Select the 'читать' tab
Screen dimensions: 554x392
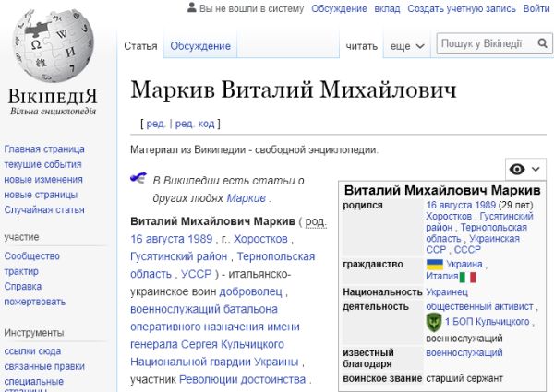(x=362, y=45)
